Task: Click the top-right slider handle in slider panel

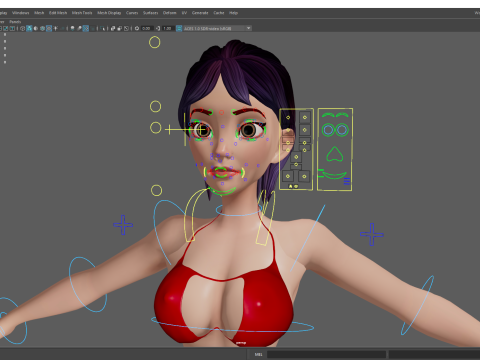Action: click(304, 117)
